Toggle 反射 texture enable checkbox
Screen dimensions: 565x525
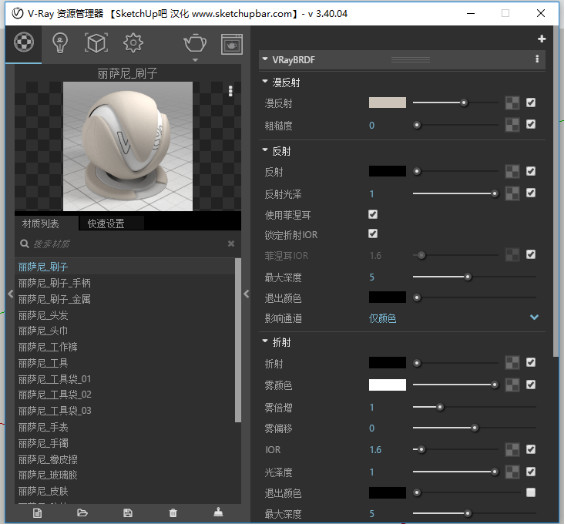[x=531, y=171]
